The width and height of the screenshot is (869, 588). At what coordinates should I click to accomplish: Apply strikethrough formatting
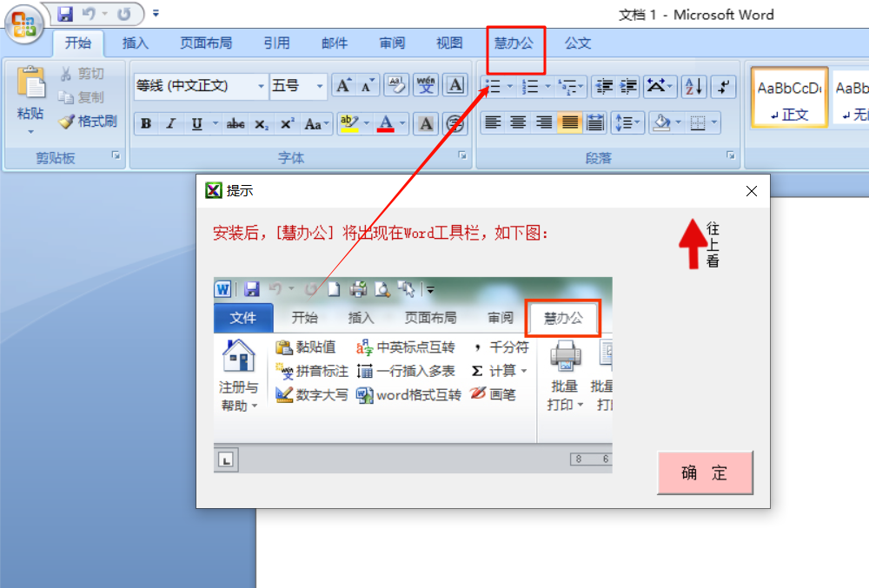pos(235,124)
